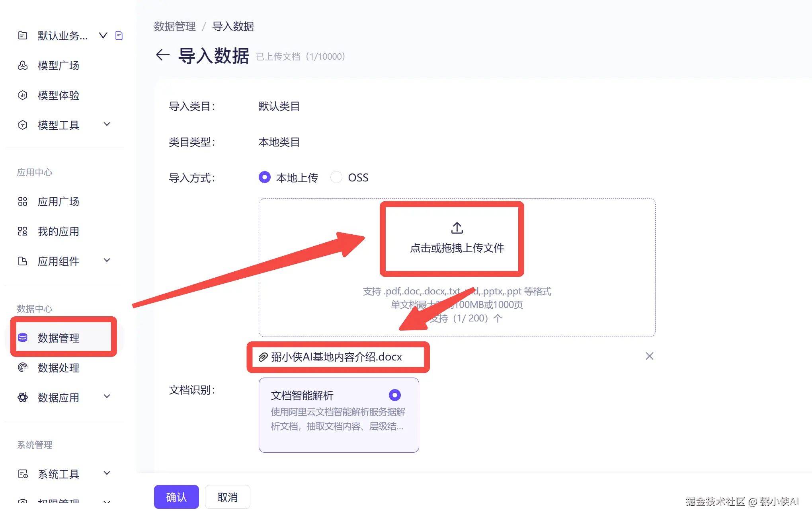Open 模型广场 from the sidebar

pos(58,66)
